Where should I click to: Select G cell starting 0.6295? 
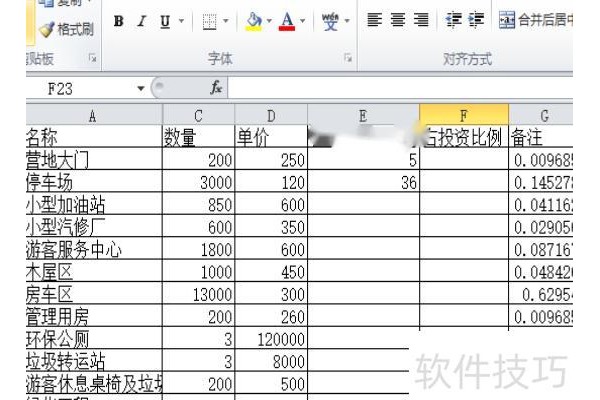click(x=541, y=293)
